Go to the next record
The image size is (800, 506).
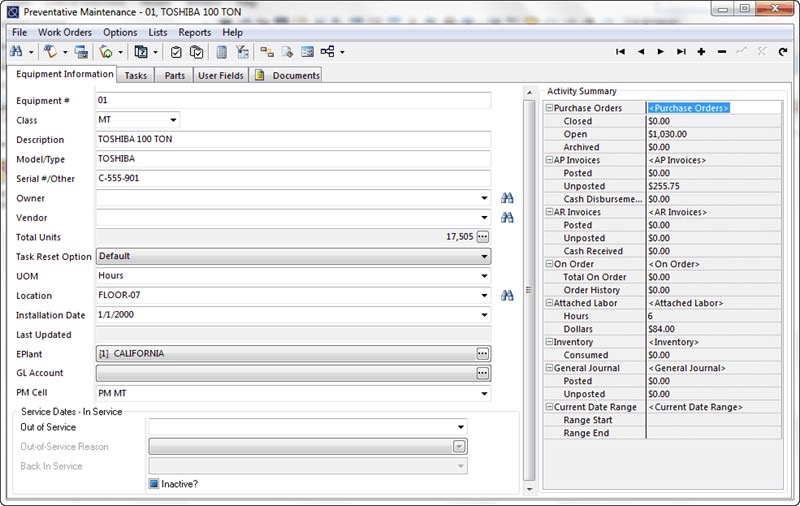[x=660, y=52]
